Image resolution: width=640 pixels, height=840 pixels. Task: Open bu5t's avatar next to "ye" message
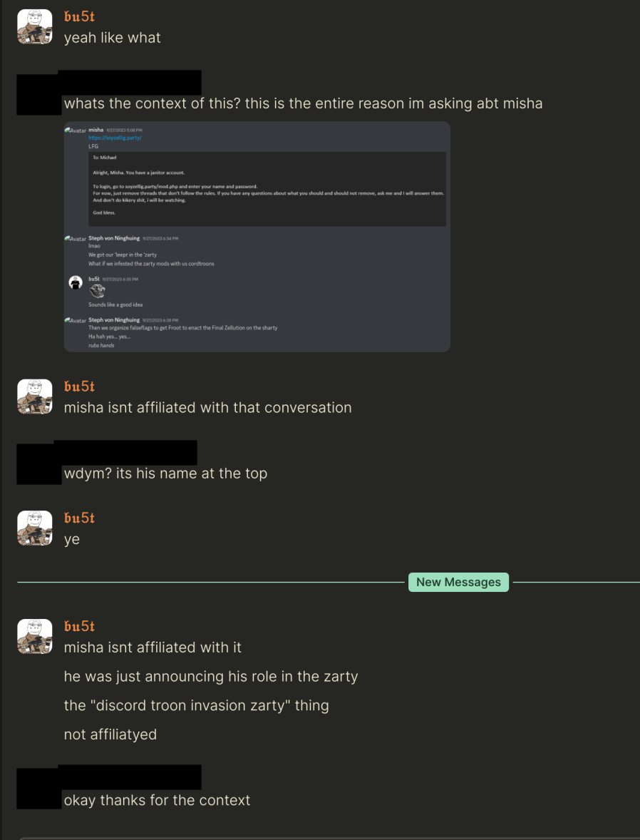click(35, 528)
